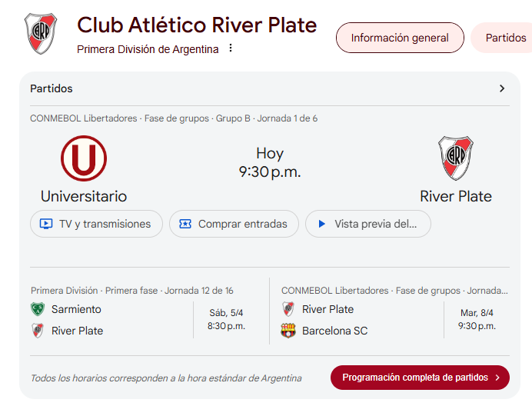Click the River Plate crest in header

[41, 34]
